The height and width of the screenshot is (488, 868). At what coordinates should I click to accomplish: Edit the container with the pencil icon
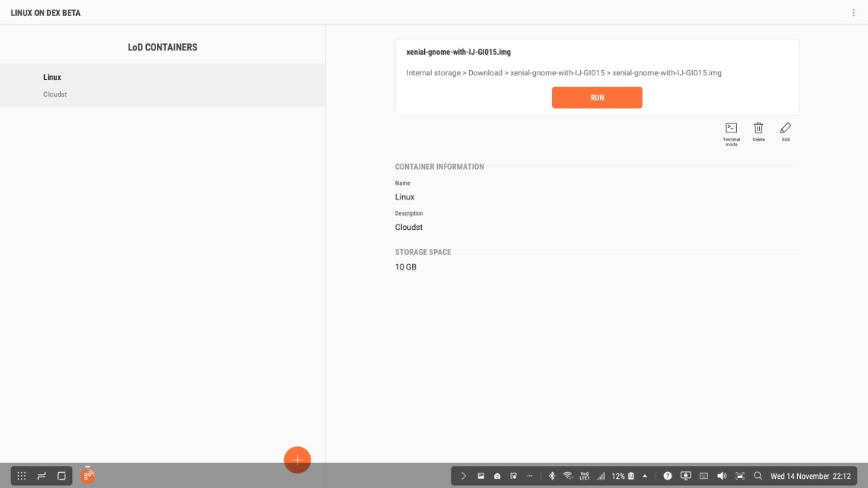point(785,128)
